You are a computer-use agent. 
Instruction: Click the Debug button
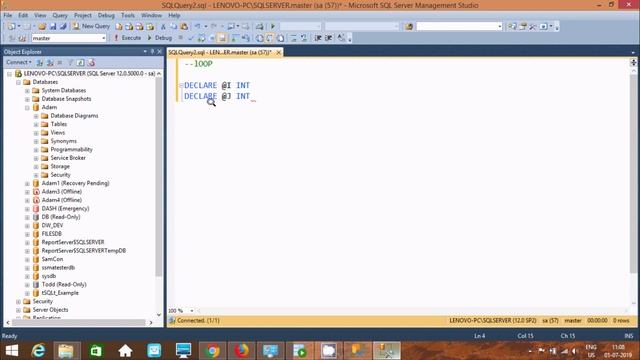click(x=160, y=38)
